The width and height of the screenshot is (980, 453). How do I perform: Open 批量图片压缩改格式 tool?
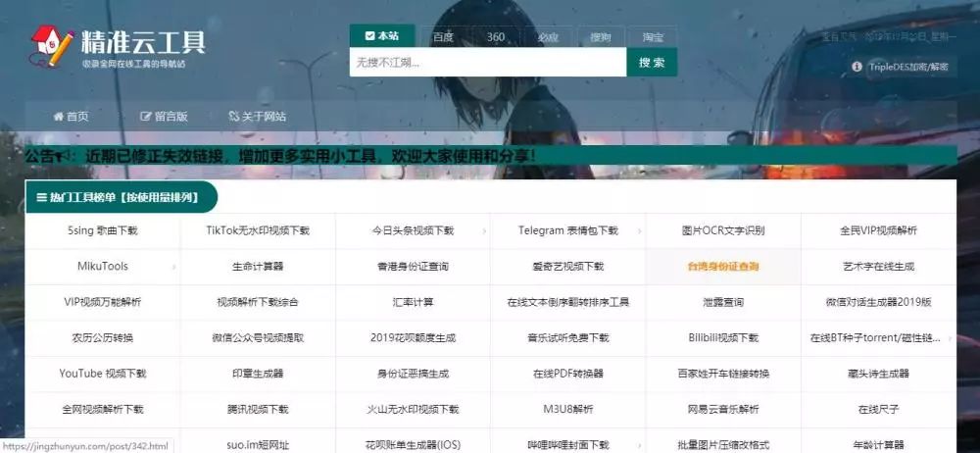pos(723,445)
